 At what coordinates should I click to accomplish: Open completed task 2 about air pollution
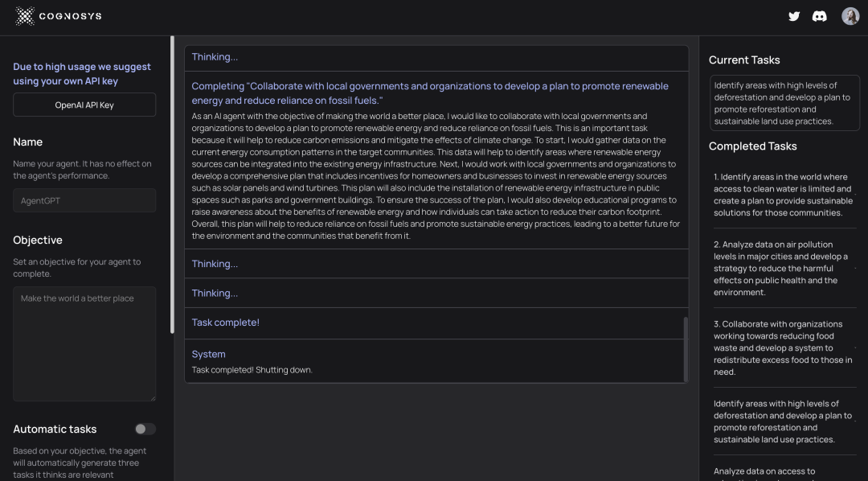click(784, 268)
